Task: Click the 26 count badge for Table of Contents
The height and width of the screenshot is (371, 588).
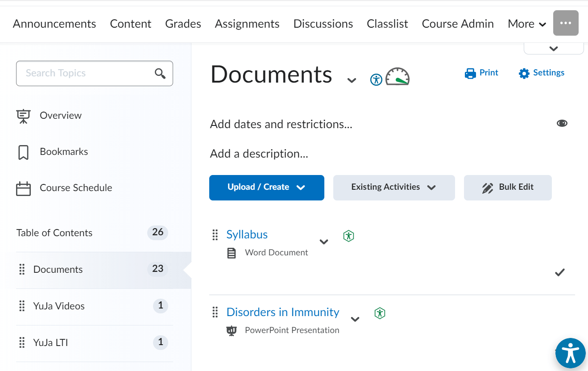Action: [158, 232]
